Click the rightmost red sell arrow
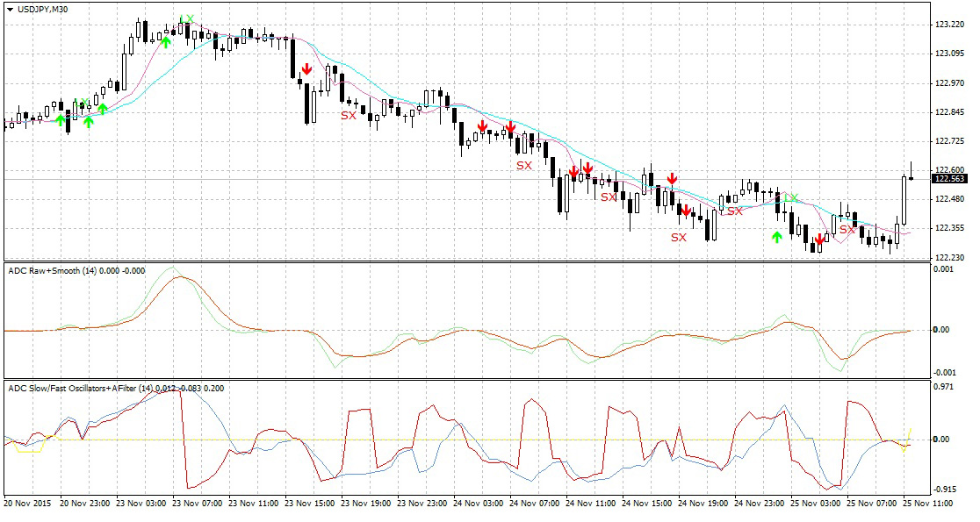 click(818, 239)
